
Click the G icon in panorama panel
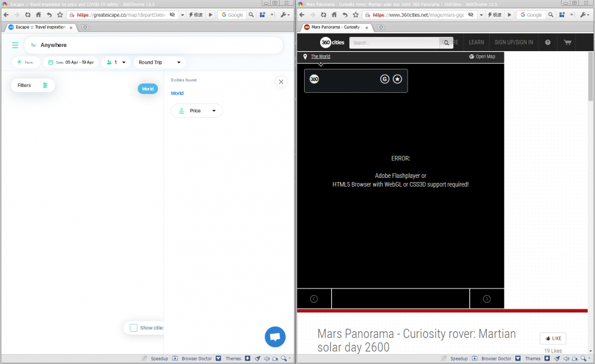coord(384,79)
